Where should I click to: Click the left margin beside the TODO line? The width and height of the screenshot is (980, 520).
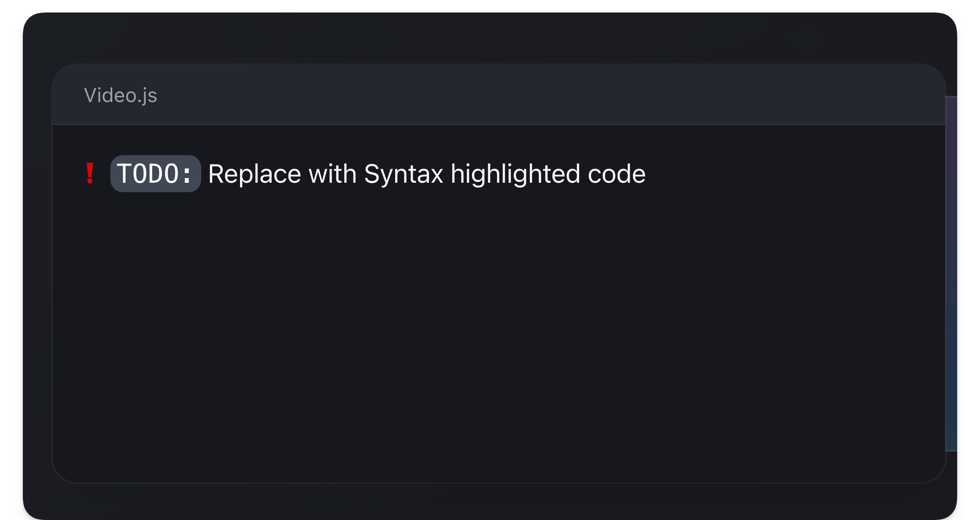point(68,172)
